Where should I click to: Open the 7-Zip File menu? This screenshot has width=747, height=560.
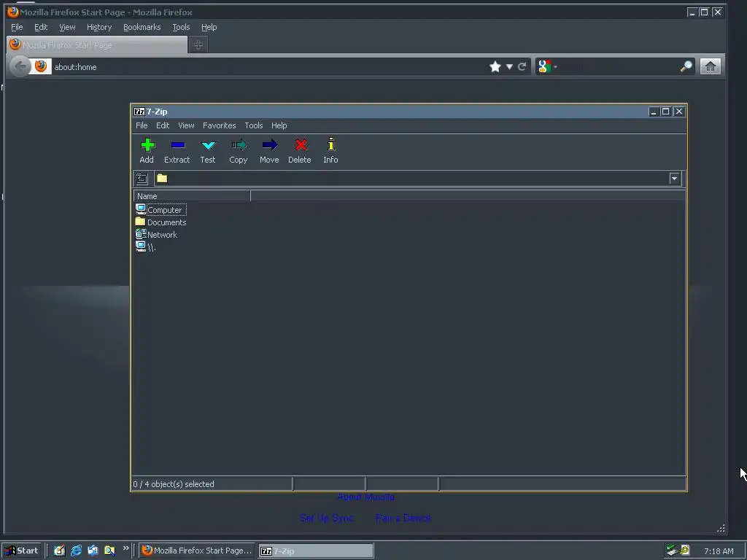pyautogui.click(x=142, y=125)
